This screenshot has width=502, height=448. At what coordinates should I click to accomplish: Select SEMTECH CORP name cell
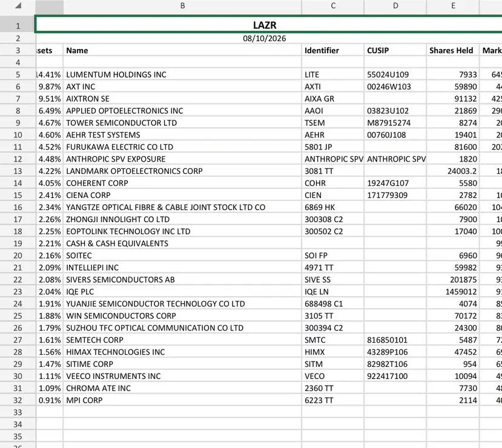coord(182,340)
